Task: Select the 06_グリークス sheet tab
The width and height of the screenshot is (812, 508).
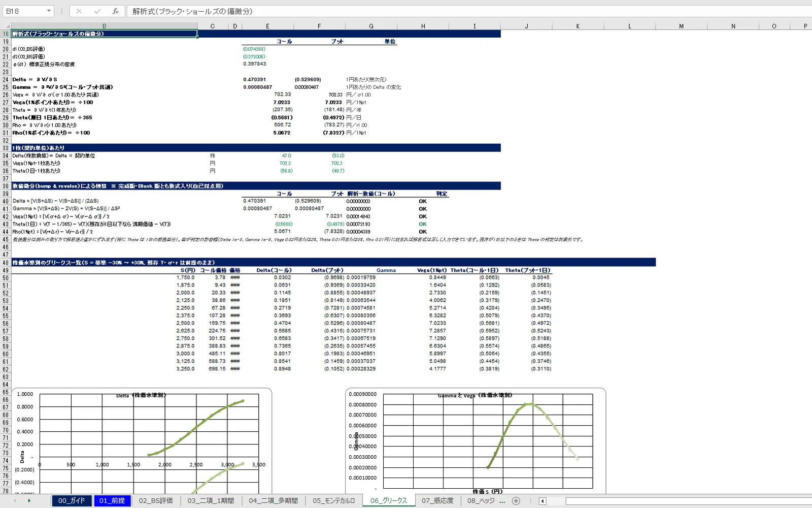Action: [389, 501]
